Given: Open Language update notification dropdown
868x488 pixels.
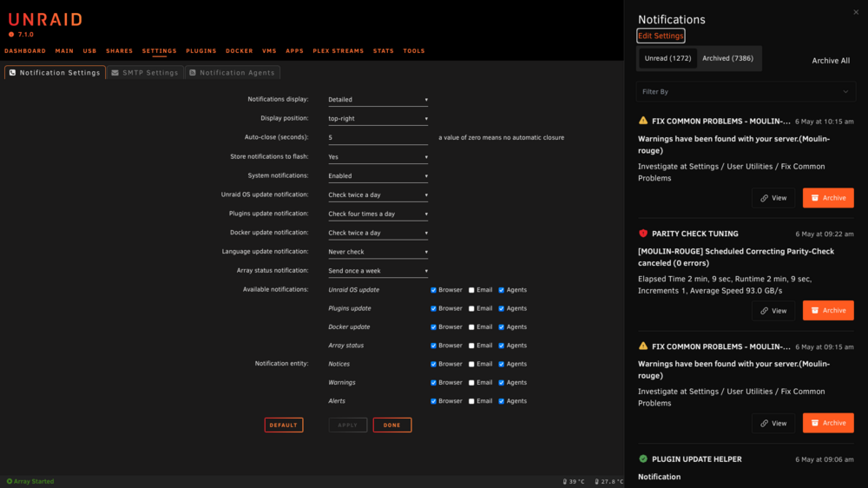Looking at the screenshot, I should point(378,252).
